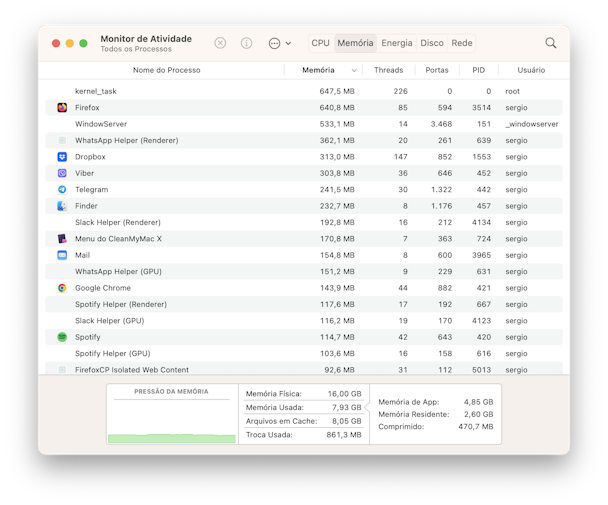
Task: Click the WhatsApp Helper (Renderer) icon
Action: (62, 140)
